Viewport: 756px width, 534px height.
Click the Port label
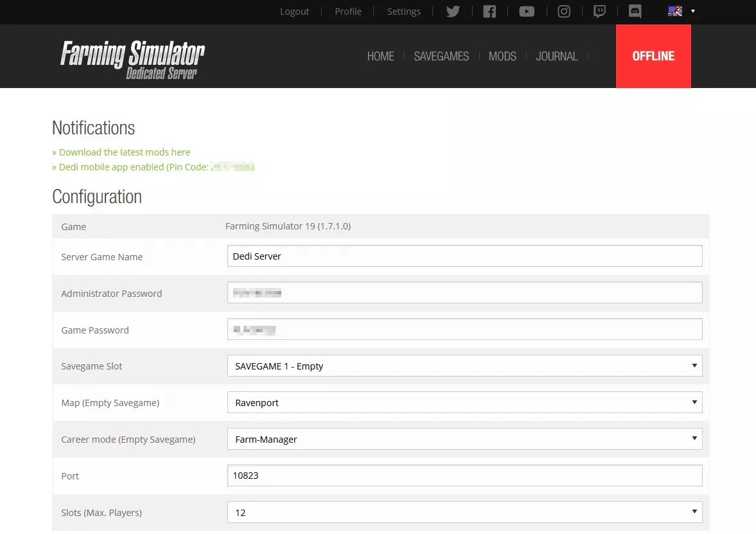tap(70, 476)
